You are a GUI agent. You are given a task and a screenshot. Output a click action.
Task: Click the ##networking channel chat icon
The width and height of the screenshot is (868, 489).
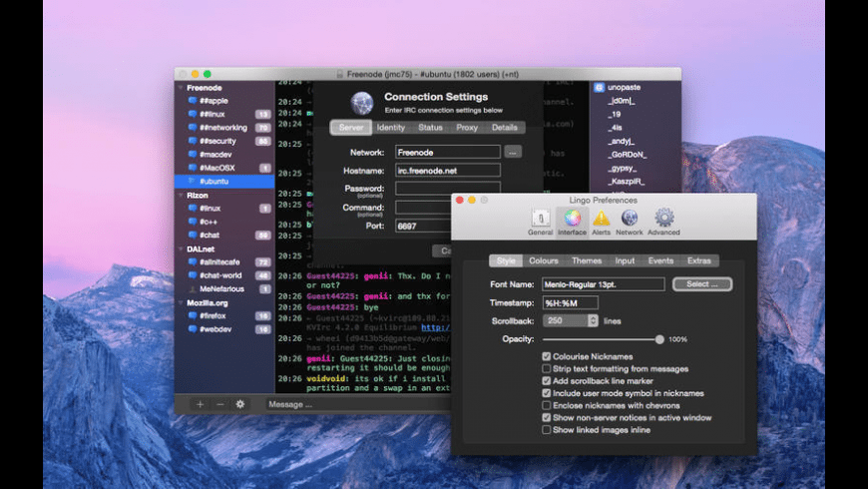pyautogui.click(x=193, y=128)
